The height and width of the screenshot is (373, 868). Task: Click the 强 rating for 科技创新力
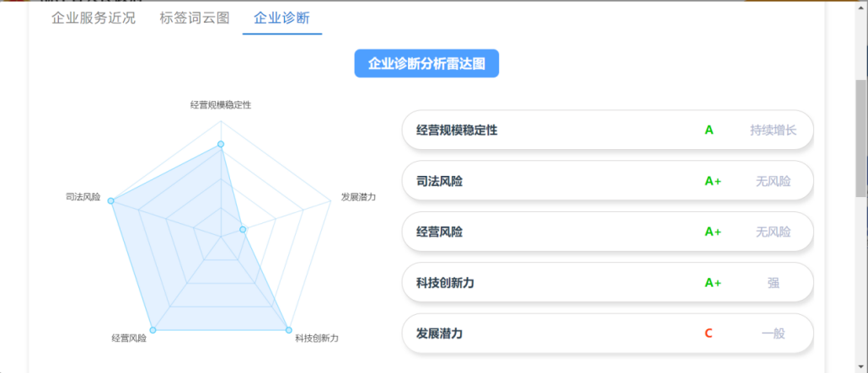(773, 283)
